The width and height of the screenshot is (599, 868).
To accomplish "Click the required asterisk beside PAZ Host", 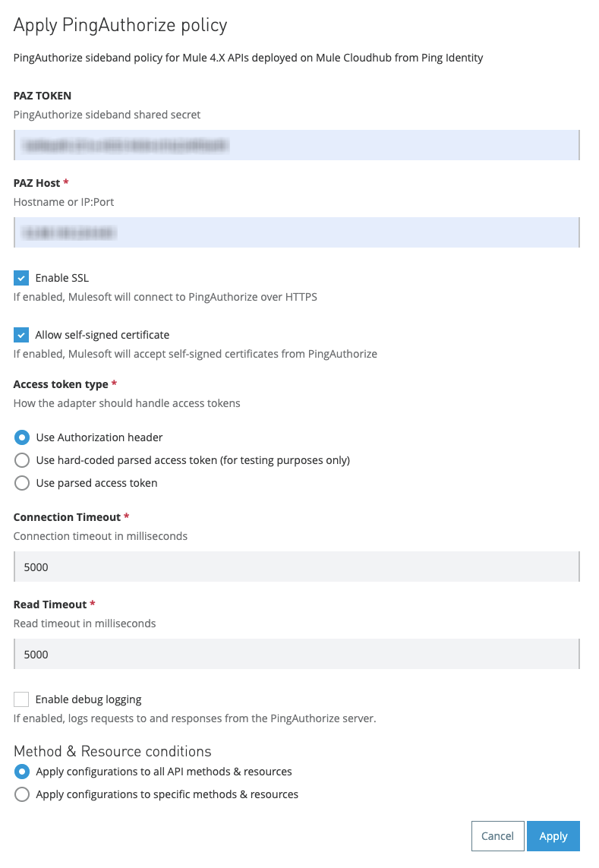I will pos(64,182).
